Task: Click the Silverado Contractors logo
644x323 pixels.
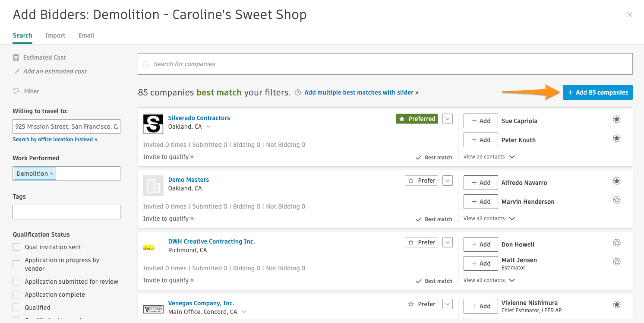Action: click(153, 124)
